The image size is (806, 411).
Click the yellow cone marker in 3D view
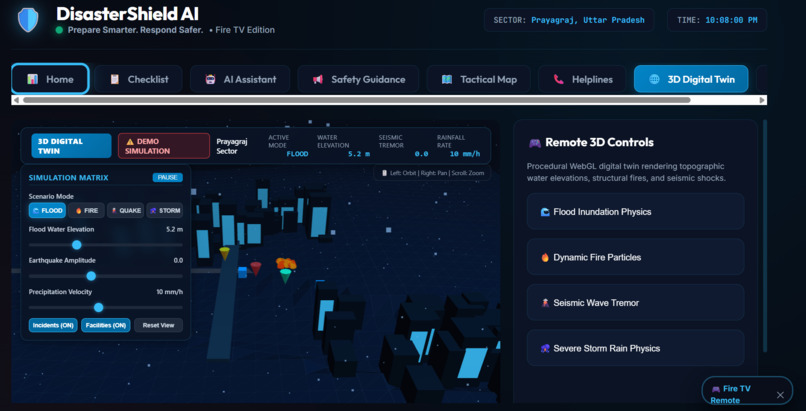click(224, 253)
